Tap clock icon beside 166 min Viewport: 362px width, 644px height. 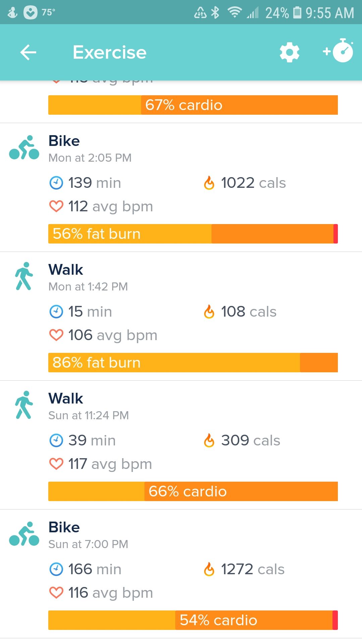click(x=56, y=569)
